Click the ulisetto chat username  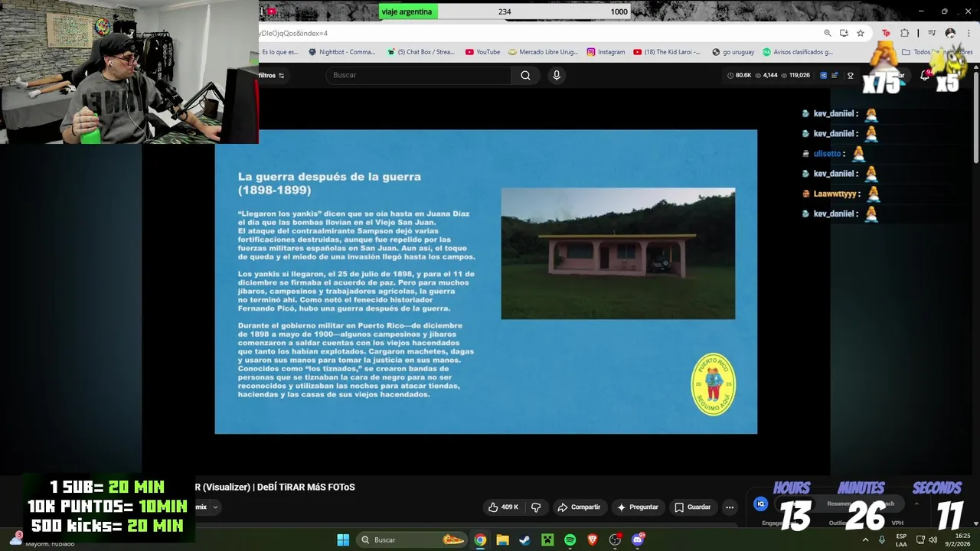(827, 154)
